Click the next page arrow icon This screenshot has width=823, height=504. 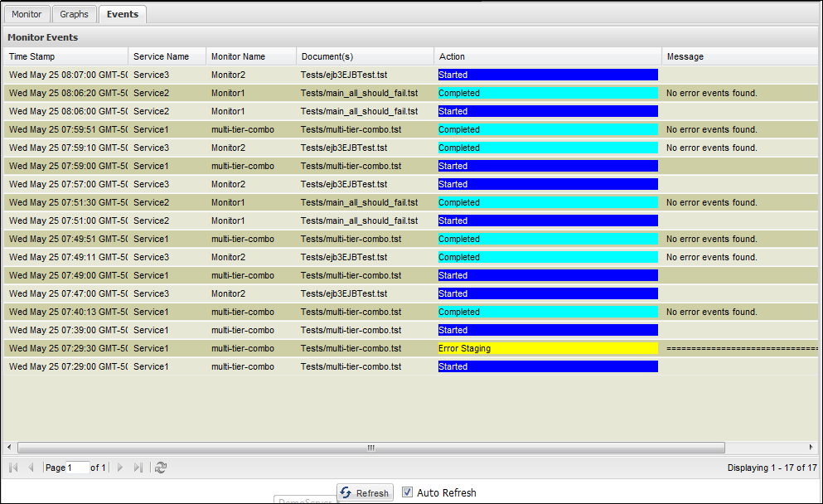[x=119, y=468]
